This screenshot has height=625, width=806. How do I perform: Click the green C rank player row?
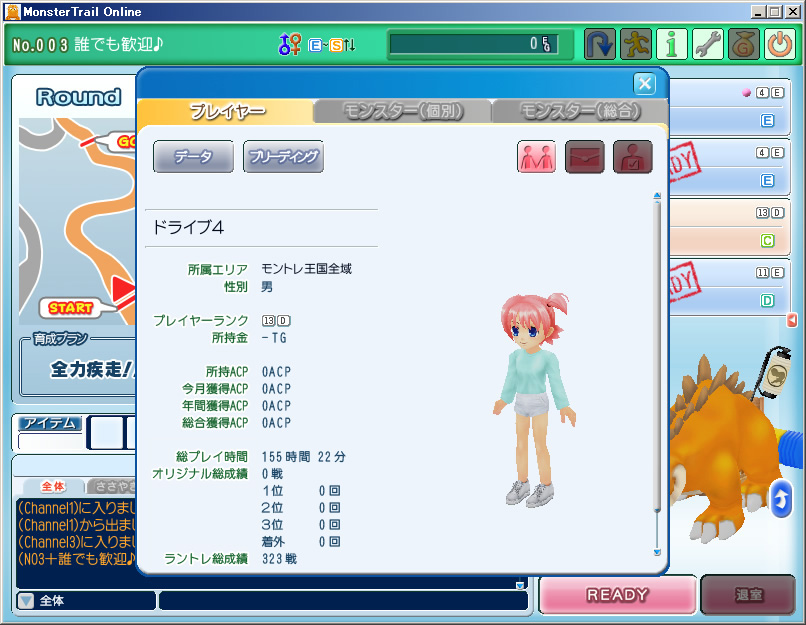pyautogui.click(x=730, y=229)
